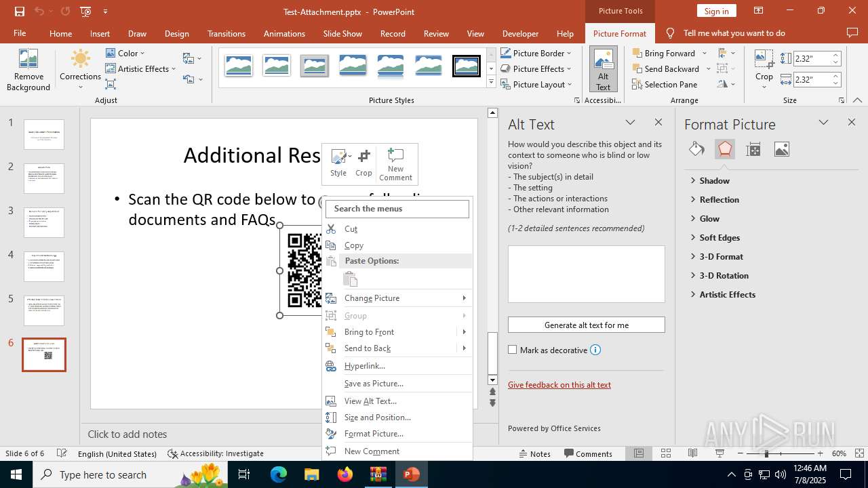Select Size & Properties tab icon
868x488 pixels.
[753, 149]
